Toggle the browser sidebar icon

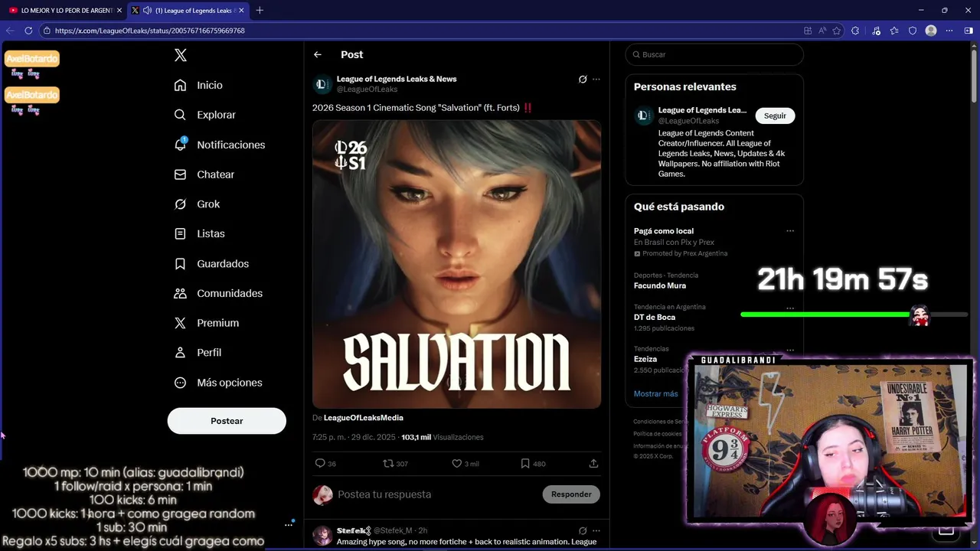tap(969, 31)
